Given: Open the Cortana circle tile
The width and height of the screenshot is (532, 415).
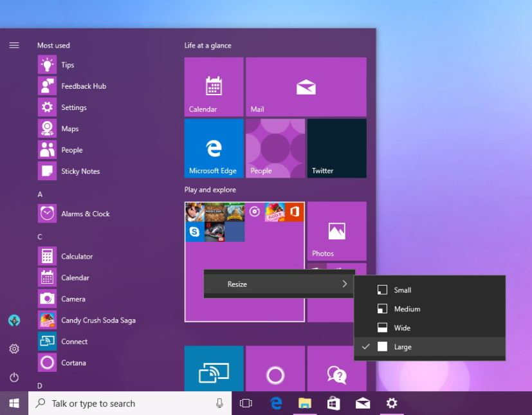Looking at the screenshot, I should (275, 369).
